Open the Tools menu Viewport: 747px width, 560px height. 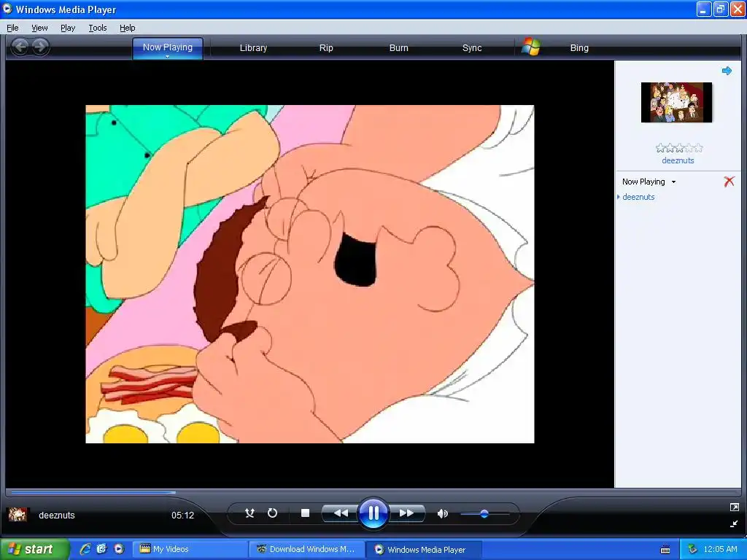pyautogui.click(x=97, y=28)
